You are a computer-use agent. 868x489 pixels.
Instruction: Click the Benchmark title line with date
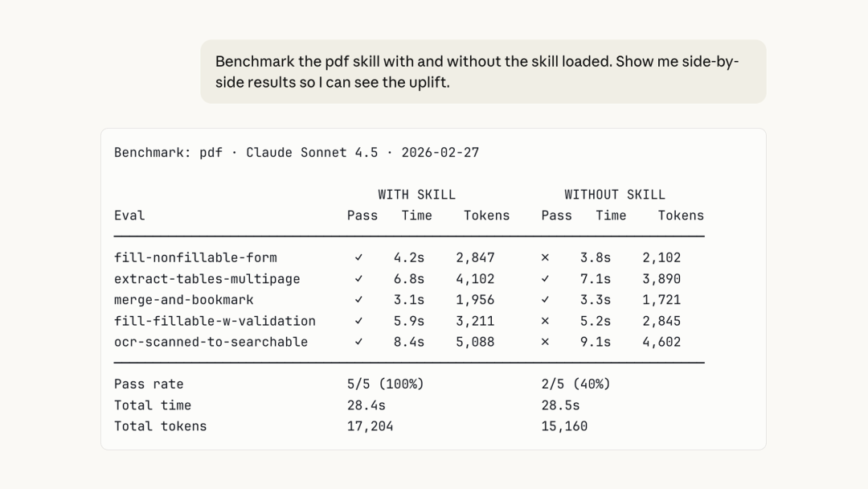pos(297,152)
